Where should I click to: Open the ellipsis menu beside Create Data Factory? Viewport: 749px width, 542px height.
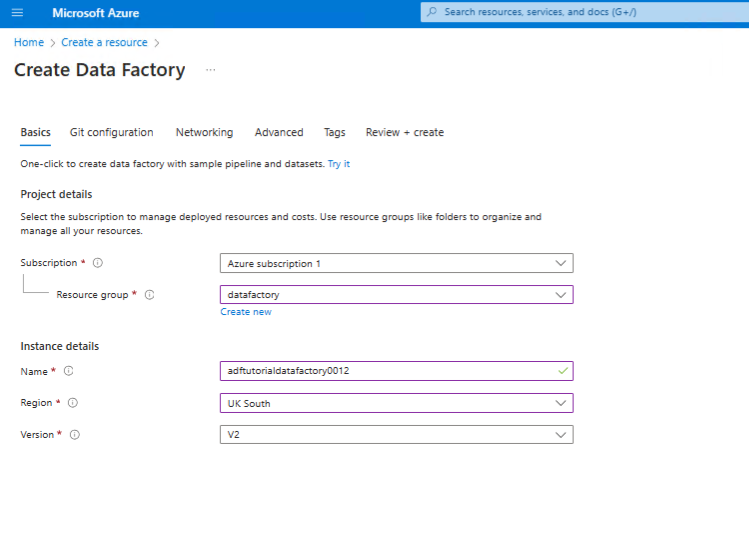211,70
